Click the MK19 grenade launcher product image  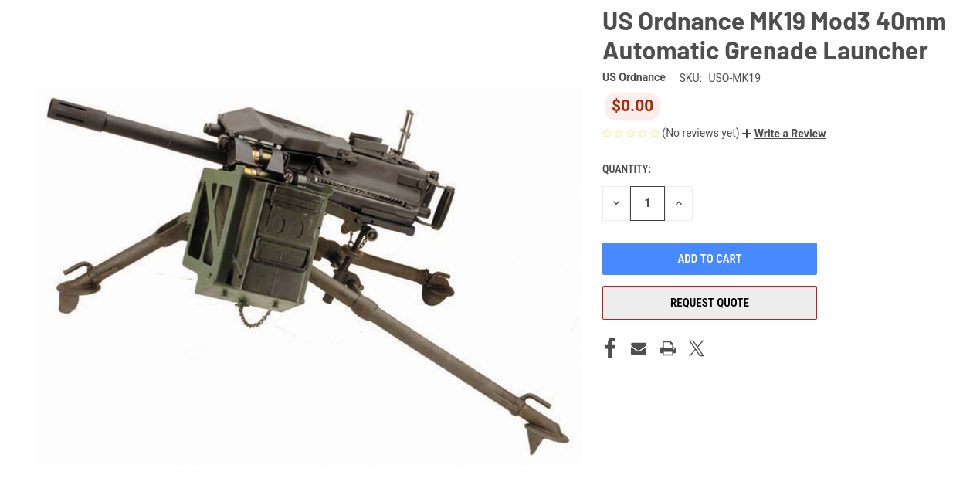pos(309,277)
